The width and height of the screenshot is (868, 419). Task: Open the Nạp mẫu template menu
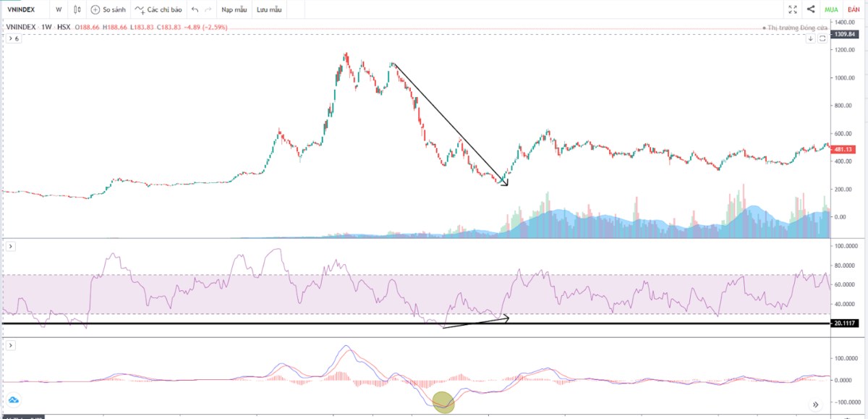[233, 10]
